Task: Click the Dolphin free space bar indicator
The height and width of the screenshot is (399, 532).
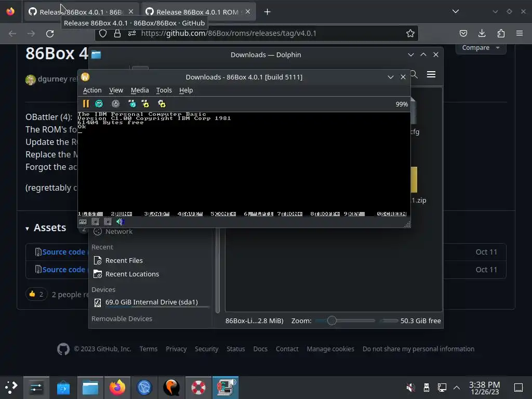Action: pyautogui.click(x=389, y=321)
